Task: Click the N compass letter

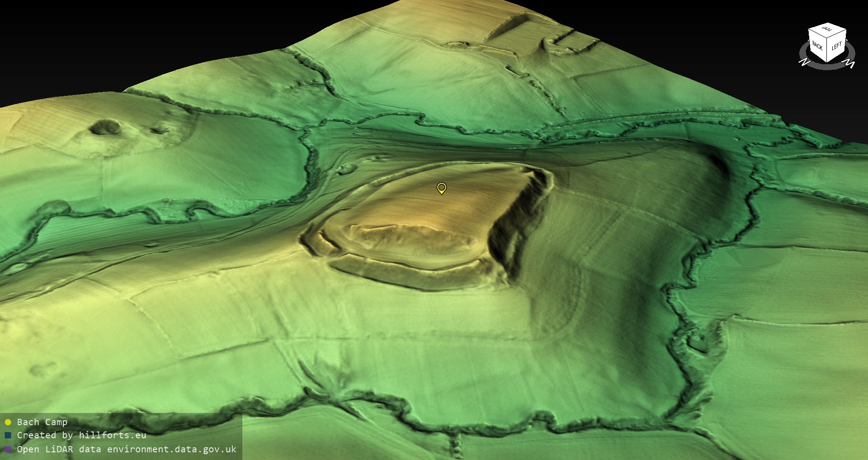Action: [804, 62]
